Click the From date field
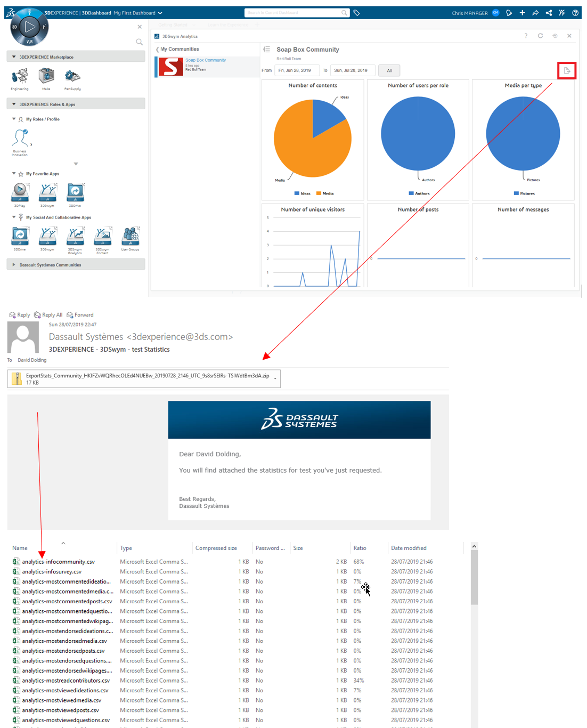The image size is (587, 728). click(x=297, y=70)
